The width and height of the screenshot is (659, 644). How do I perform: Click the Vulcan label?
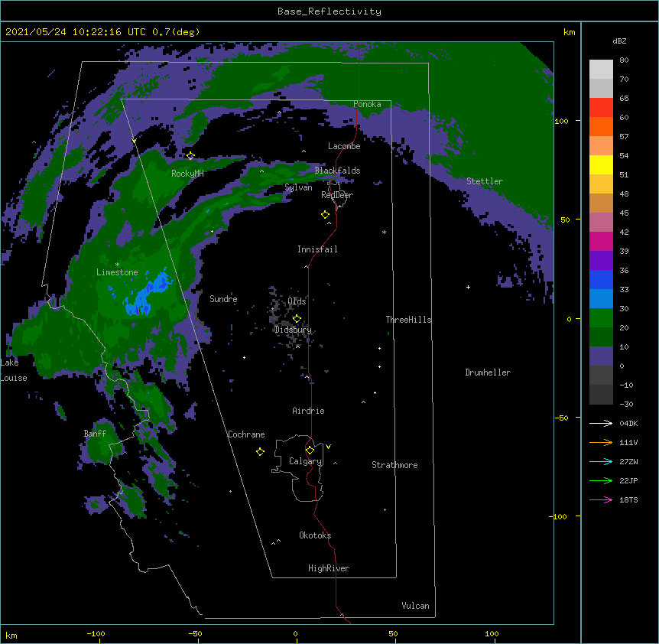[x=415, y=606]
